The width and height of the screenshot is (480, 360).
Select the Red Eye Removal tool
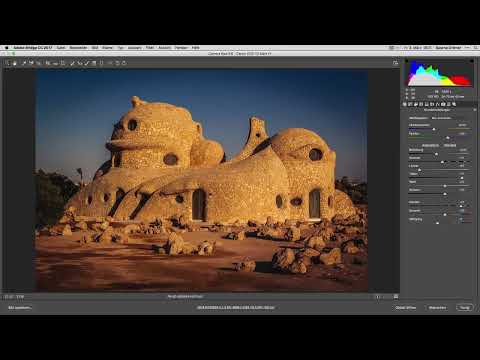[79, 63]
